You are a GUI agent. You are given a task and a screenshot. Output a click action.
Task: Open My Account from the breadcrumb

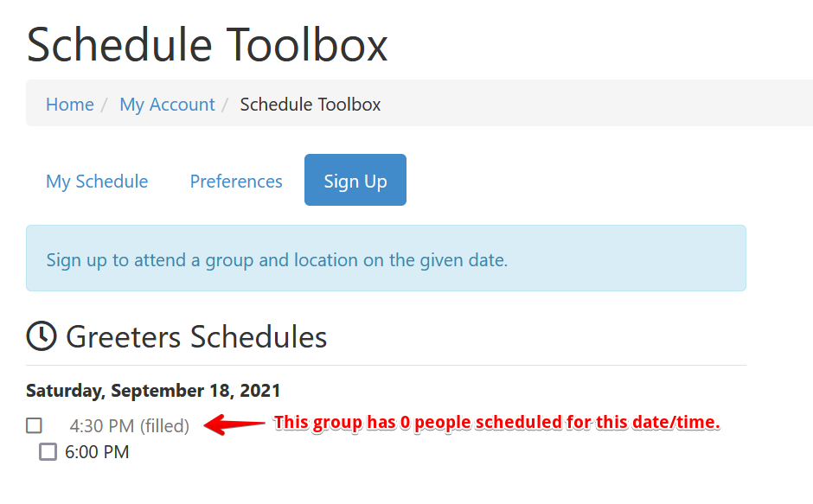(x=167, y=104)
